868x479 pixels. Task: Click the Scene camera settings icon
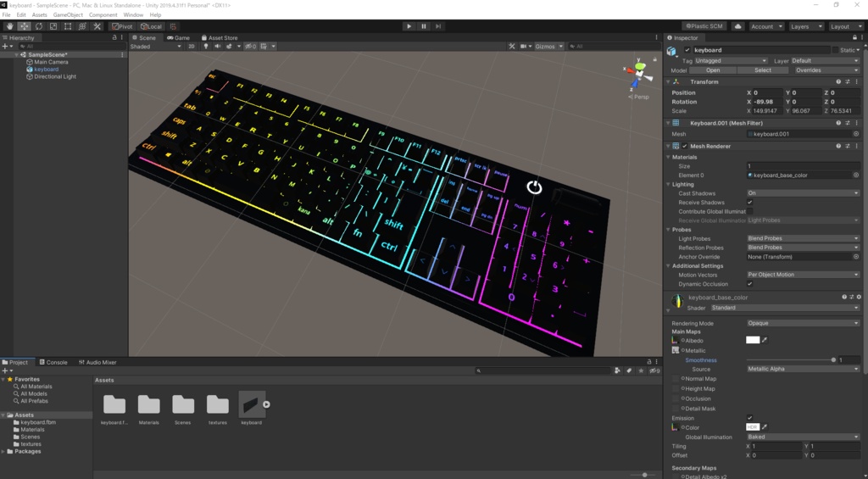[x=523, y=47]
